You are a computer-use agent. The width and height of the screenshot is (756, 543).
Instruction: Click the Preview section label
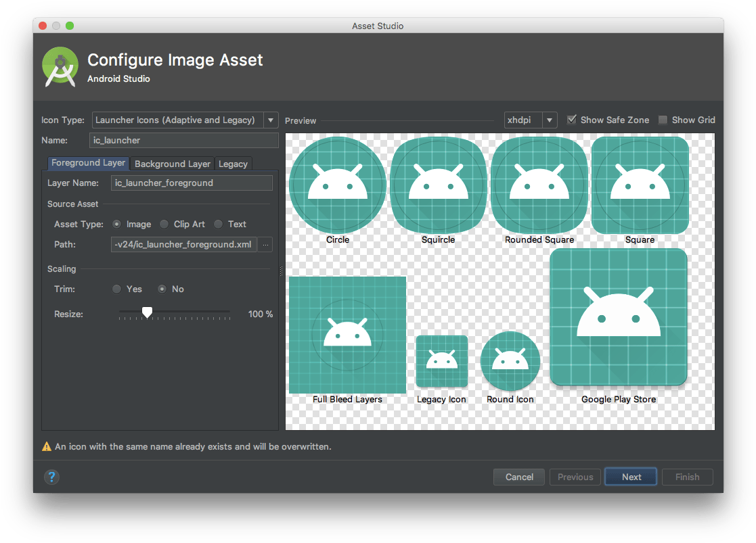(x=301, y=120)
